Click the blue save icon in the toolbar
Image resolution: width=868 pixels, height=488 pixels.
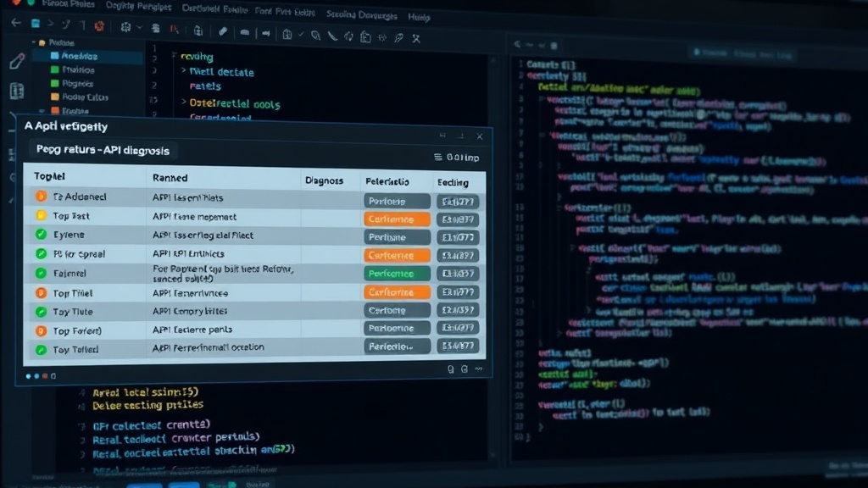pos(36,24)
